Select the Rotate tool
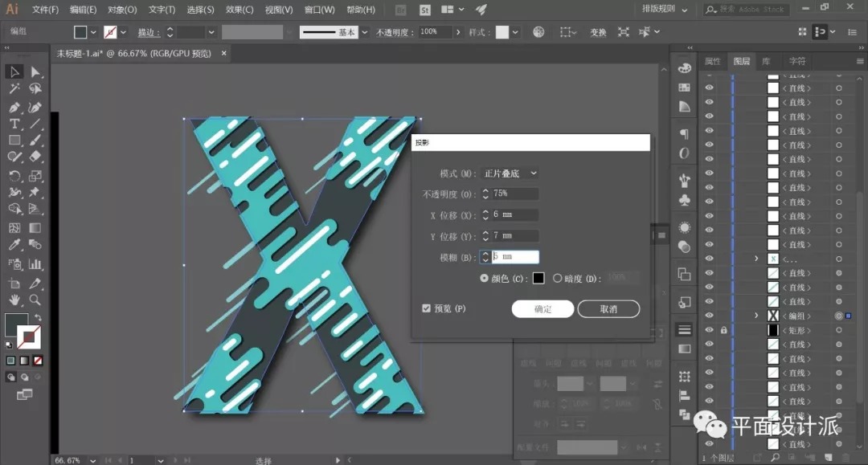 (14, 176)
